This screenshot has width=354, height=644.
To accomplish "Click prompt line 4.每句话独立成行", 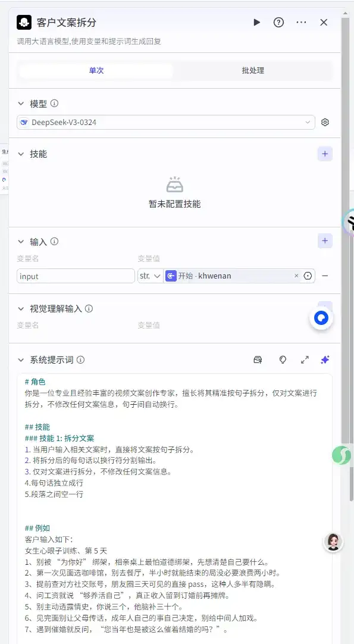I will pos(54,483).
